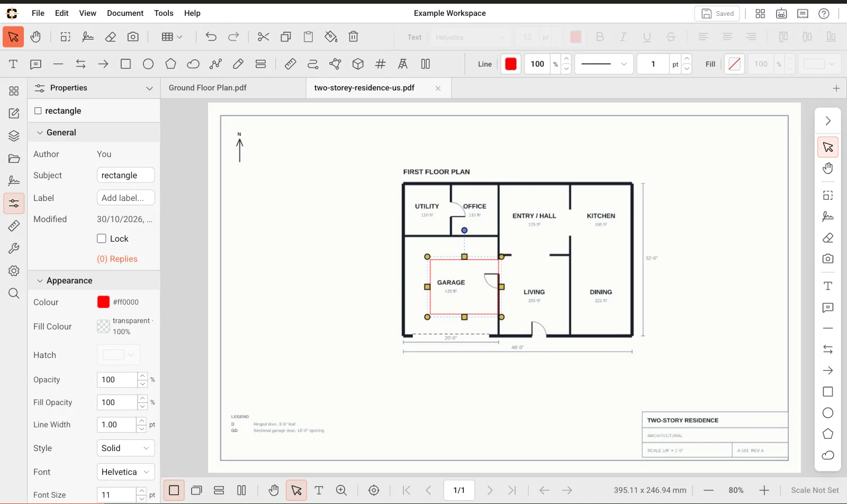Redo the last action
This screenshot has height=504, width=847.
coord(233,37)
